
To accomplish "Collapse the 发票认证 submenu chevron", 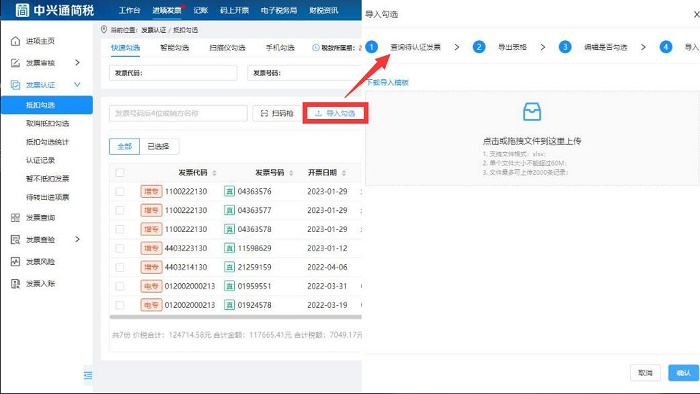I will 77,84.
